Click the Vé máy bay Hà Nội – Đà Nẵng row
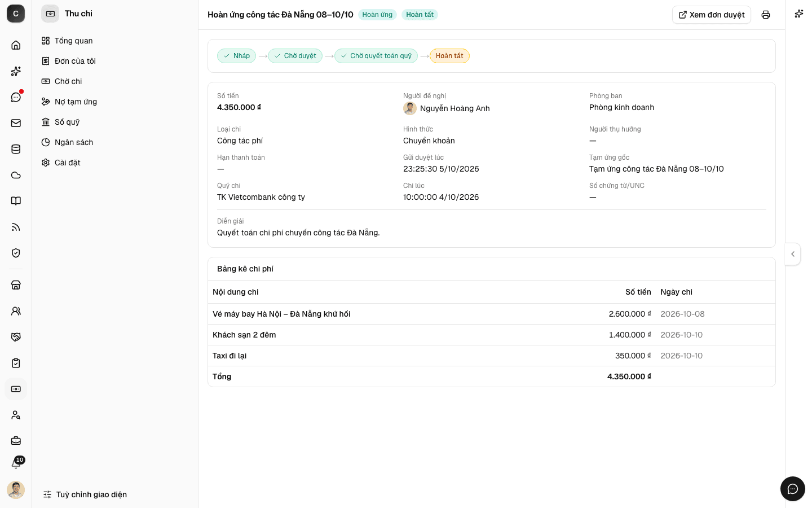Image resolution: width=812 pixels, height=508 pixels. [492, 314]
